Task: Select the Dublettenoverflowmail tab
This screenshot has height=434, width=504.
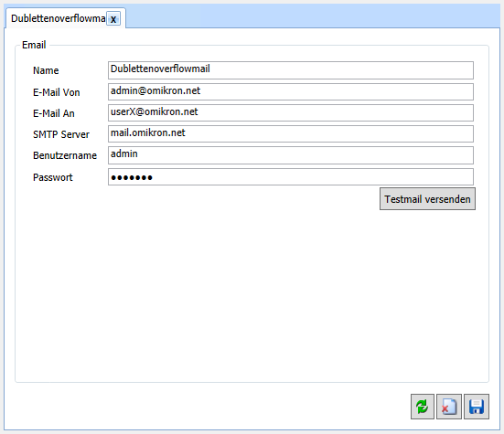Action: (59, 18)
